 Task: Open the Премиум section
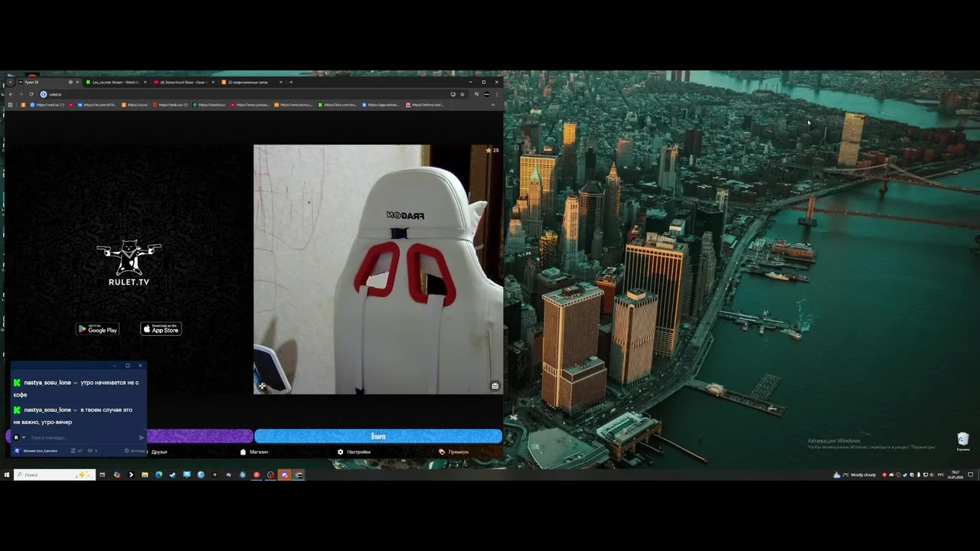point(454,452)
